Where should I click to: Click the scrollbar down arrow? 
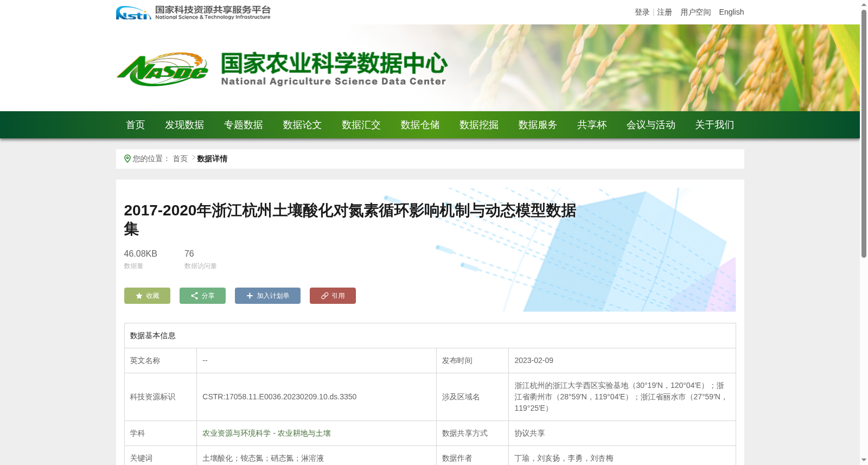[864, 460]
